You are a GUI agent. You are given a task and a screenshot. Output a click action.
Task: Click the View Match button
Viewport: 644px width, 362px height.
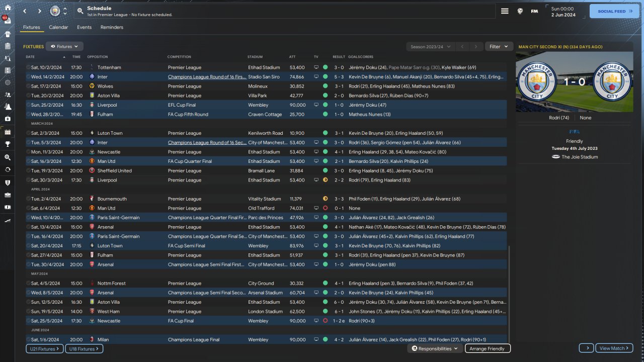[x=614, y=348]
